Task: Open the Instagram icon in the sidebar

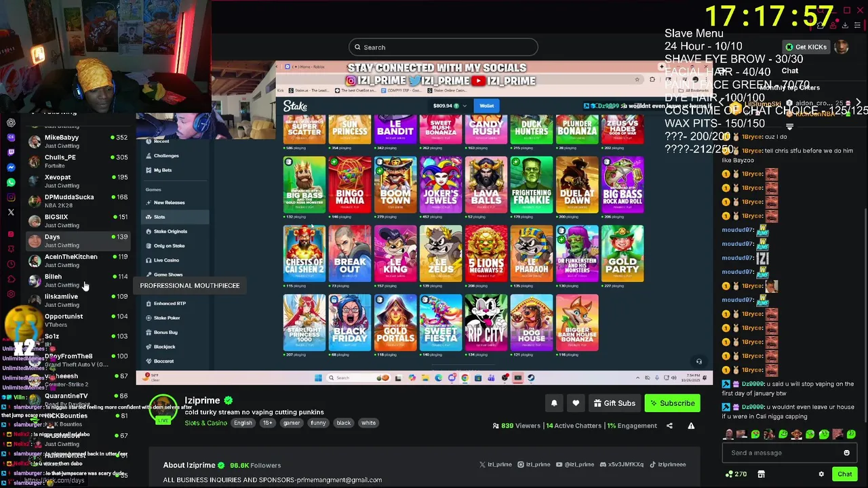Action: [11, 197]
